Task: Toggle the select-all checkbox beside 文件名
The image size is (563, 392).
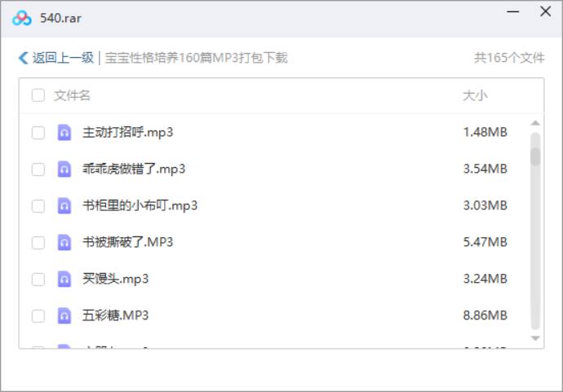Action: (x=38, y=96)
